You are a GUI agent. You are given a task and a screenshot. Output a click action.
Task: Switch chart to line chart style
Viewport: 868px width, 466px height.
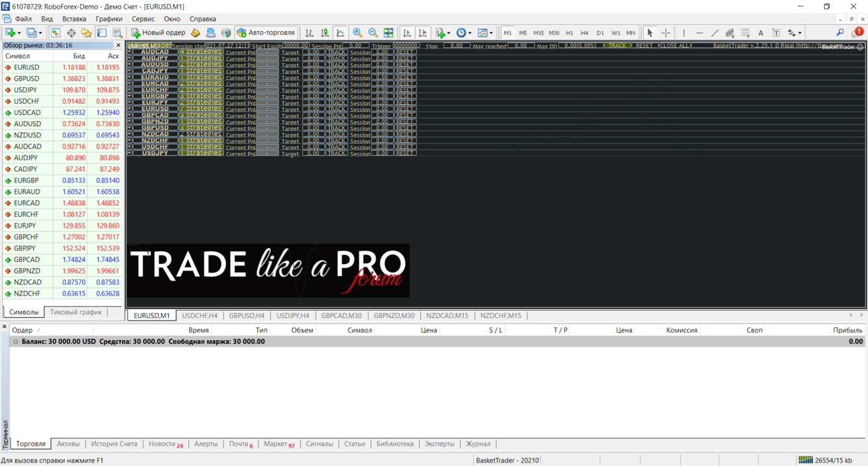(x=340, y=32)
